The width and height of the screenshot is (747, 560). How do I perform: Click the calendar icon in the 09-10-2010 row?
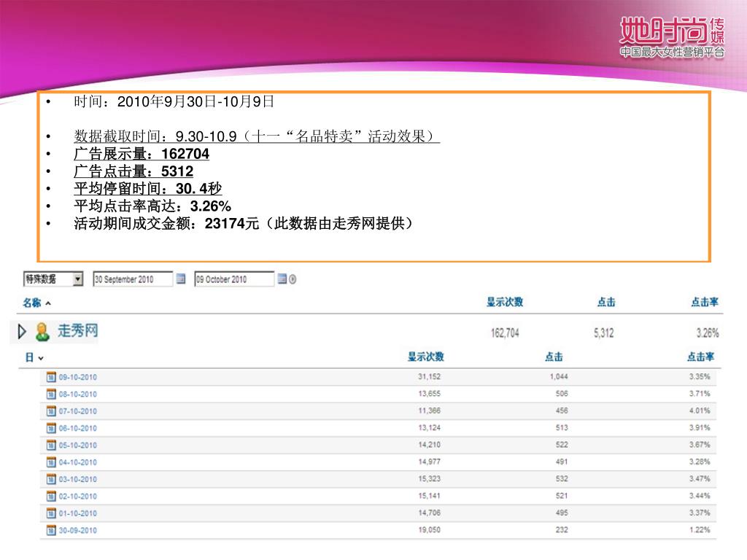tap(51, 377)
